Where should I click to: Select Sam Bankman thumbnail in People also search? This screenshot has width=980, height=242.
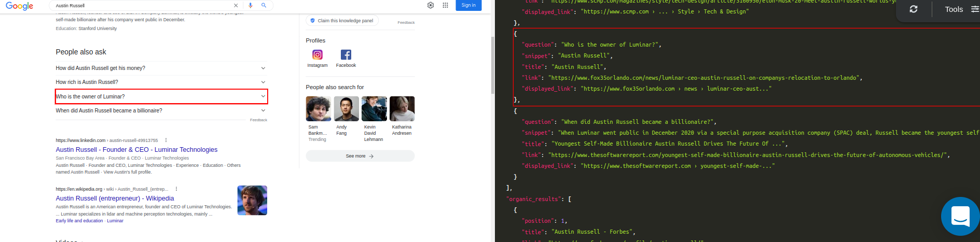pos(319,109)
